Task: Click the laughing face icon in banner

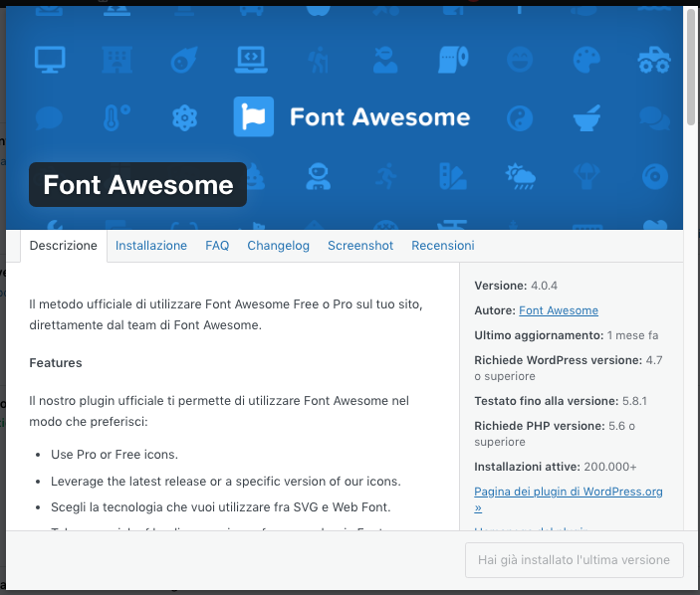Action: (x=520, y=60)
